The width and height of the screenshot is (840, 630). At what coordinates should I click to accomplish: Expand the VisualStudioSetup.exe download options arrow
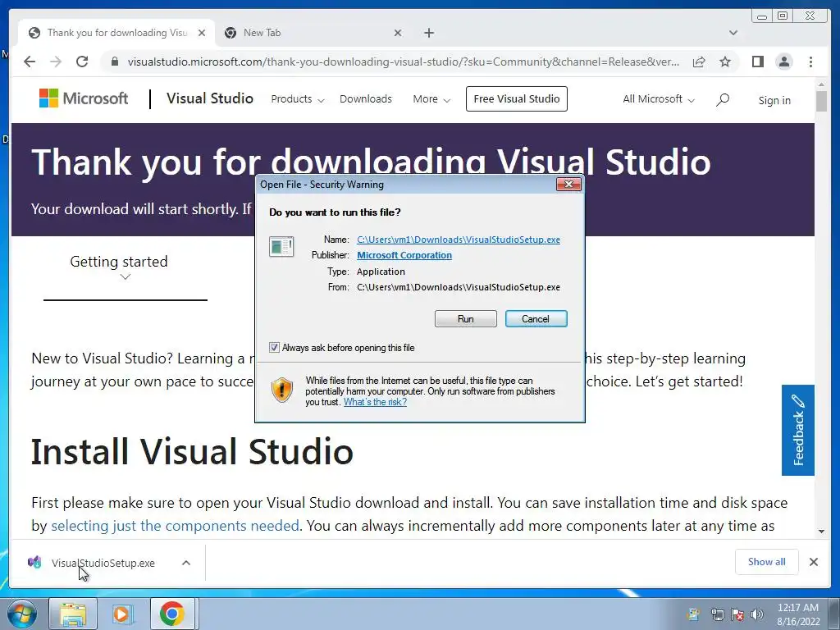[x=186, y=563]
